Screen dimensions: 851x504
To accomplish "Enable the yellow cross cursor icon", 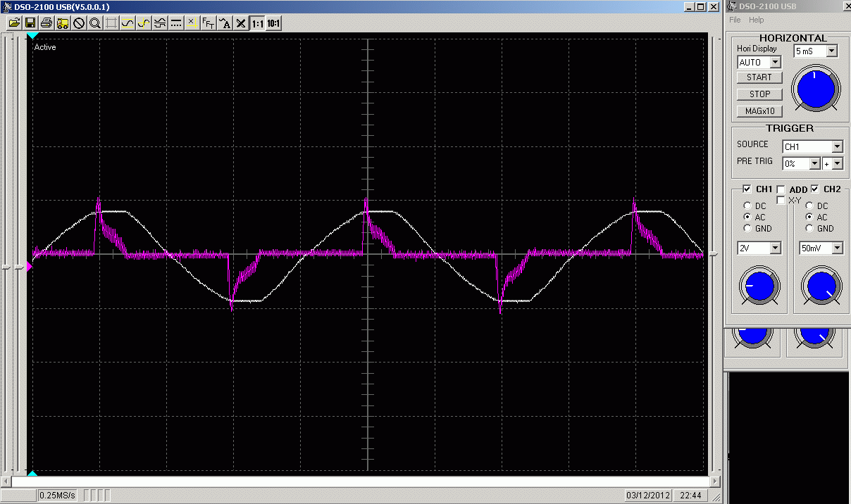I will click(x=192, y=23).
